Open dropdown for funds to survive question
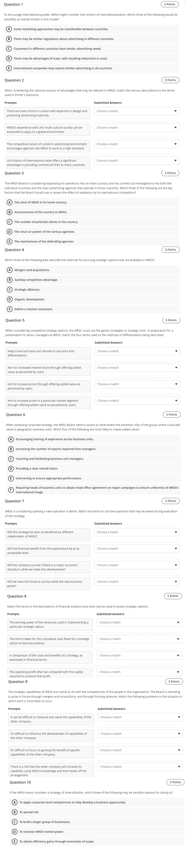This screenshot has height=868, width=193. tap(136, 581)
